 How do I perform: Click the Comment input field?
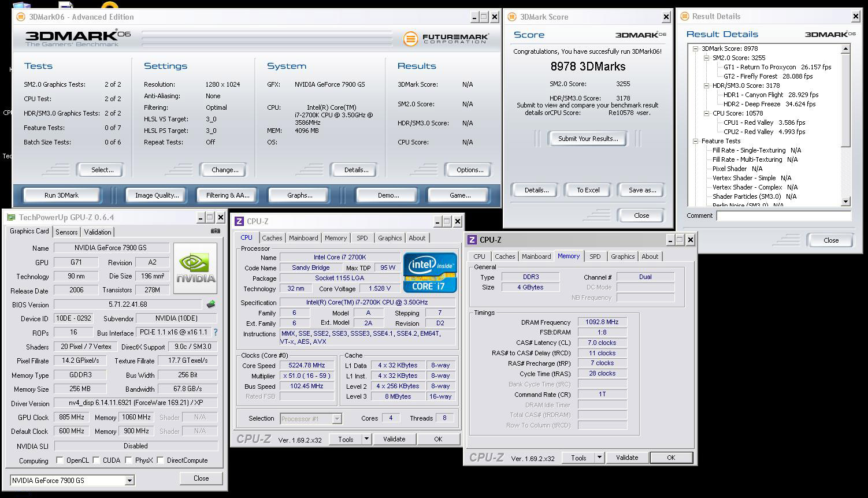[x=784, y=215]
